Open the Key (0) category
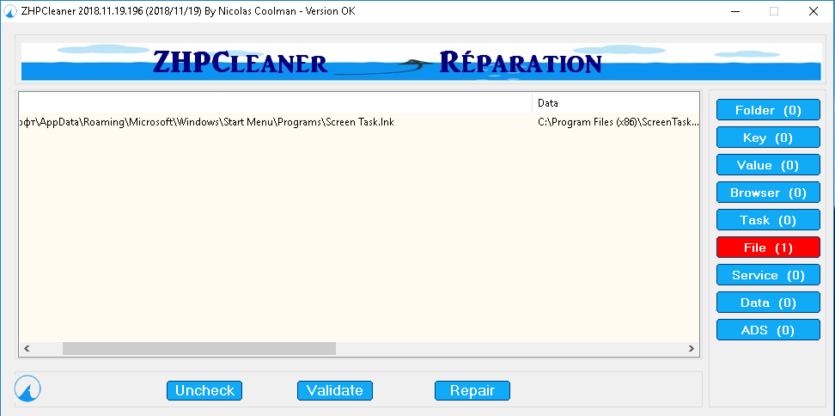 pos(768,138)
